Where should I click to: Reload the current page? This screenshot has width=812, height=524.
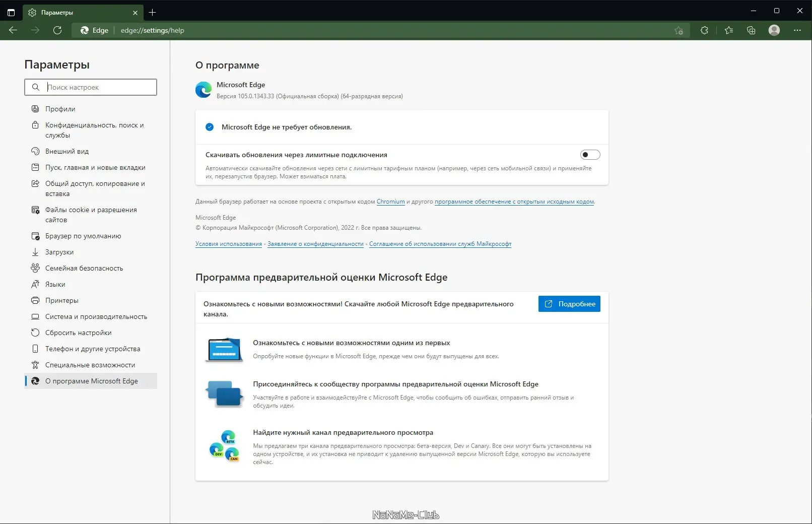click(57, 30)
